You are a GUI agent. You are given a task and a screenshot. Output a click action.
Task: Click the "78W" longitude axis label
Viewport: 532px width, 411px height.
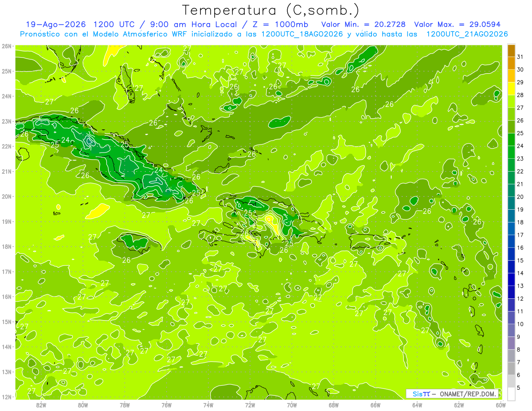click(125, 405)
